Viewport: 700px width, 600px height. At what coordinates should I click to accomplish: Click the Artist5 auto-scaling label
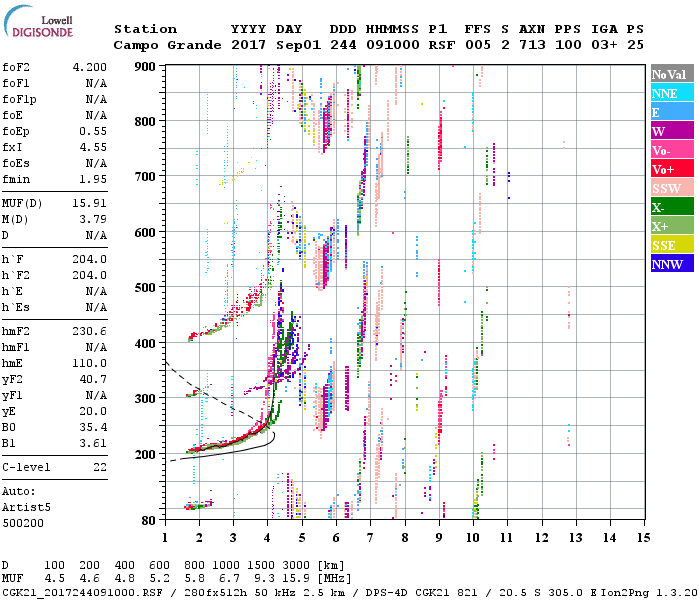click(26, 508)
